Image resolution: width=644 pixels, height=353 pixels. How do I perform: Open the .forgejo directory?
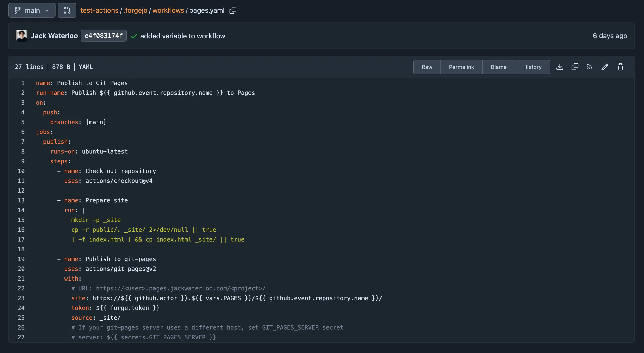[135, 10]
